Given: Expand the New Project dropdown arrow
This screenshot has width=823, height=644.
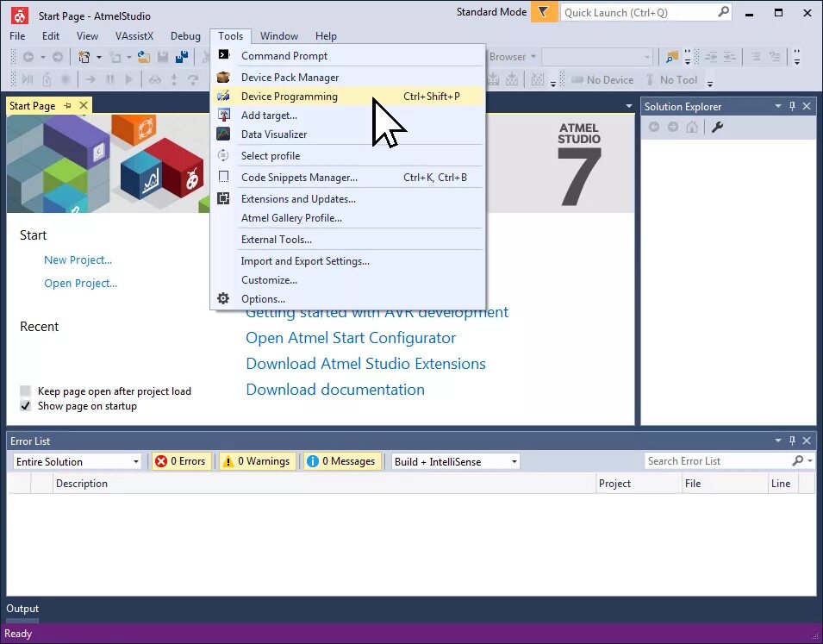Looking at the screenshot, I should point(99,57).
